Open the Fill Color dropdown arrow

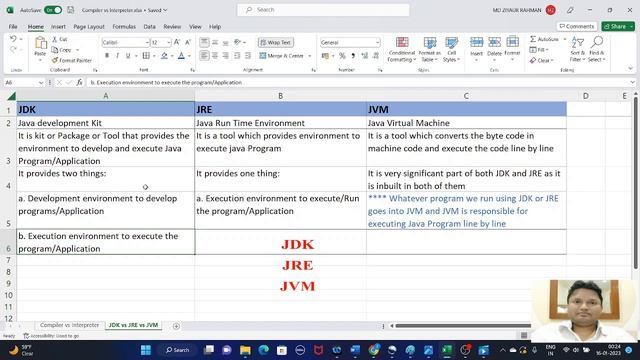tap(172, 56)
